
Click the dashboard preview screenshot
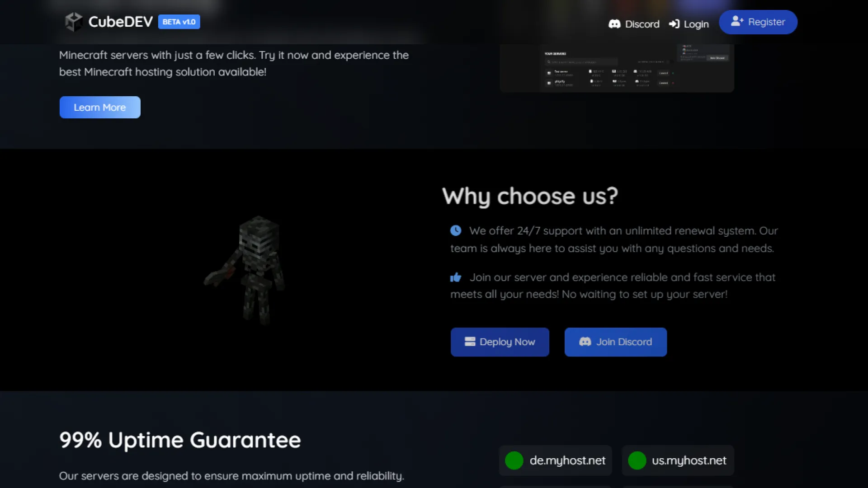tap(617, 68)
